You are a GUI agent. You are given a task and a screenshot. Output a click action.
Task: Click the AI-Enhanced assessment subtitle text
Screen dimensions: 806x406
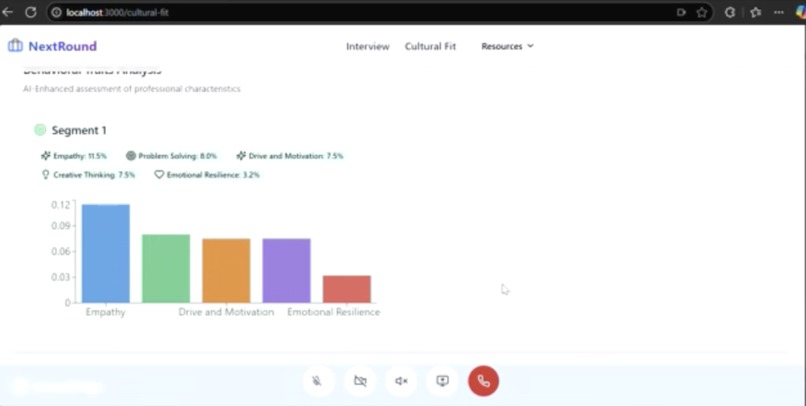coord(132,89)
